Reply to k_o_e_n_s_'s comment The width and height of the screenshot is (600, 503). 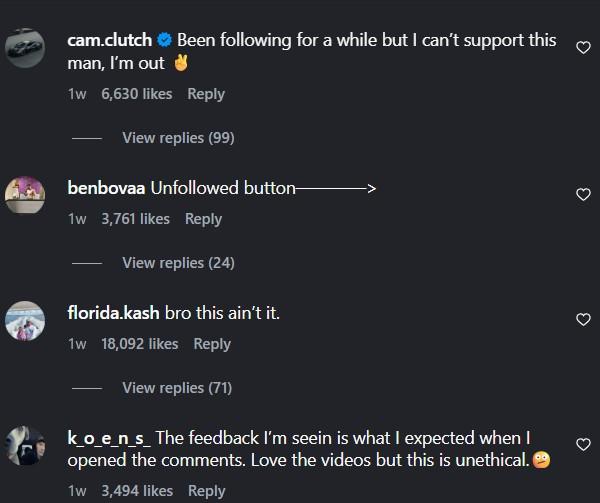(206, 491)
